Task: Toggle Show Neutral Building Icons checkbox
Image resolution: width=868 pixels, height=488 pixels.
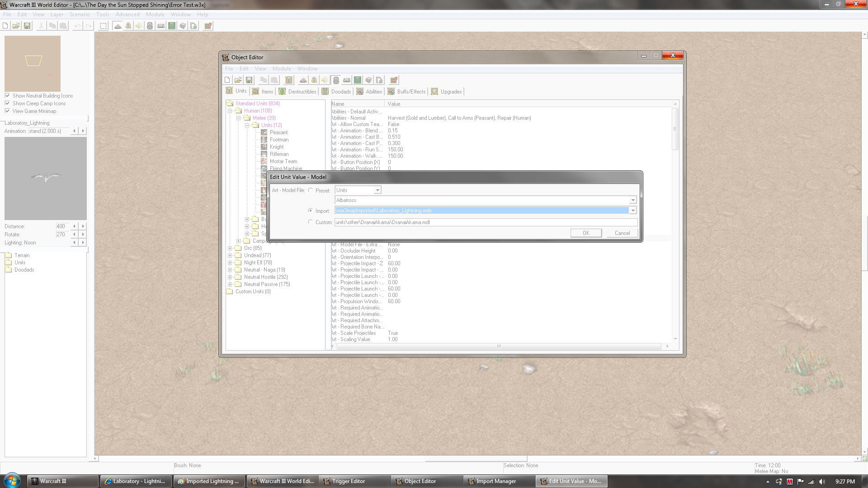Action: click(x=7, y=95)
